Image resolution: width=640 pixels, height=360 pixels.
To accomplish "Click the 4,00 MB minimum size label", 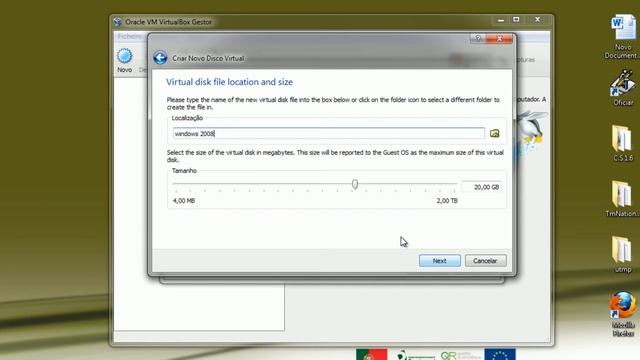I will point(184,201).
